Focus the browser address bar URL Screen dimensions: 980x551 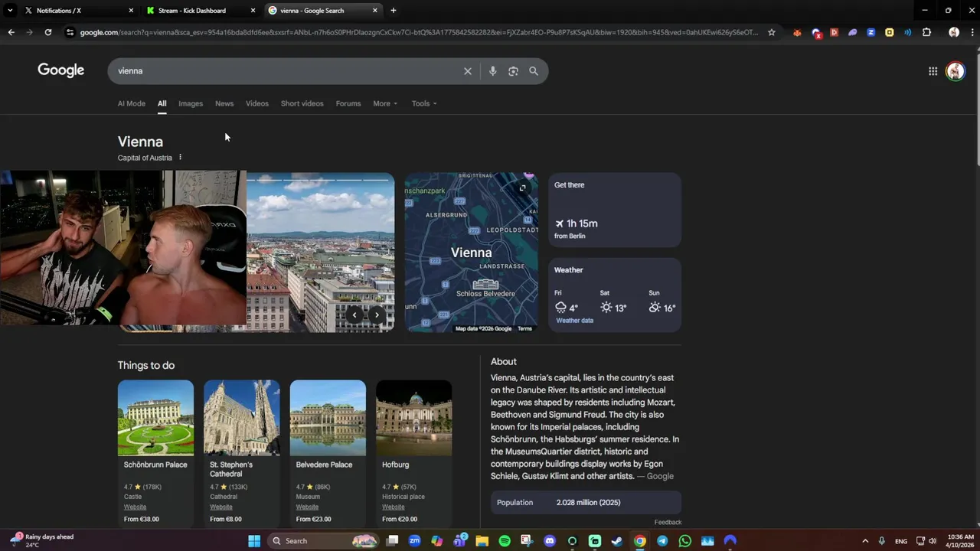click(420, 32)
